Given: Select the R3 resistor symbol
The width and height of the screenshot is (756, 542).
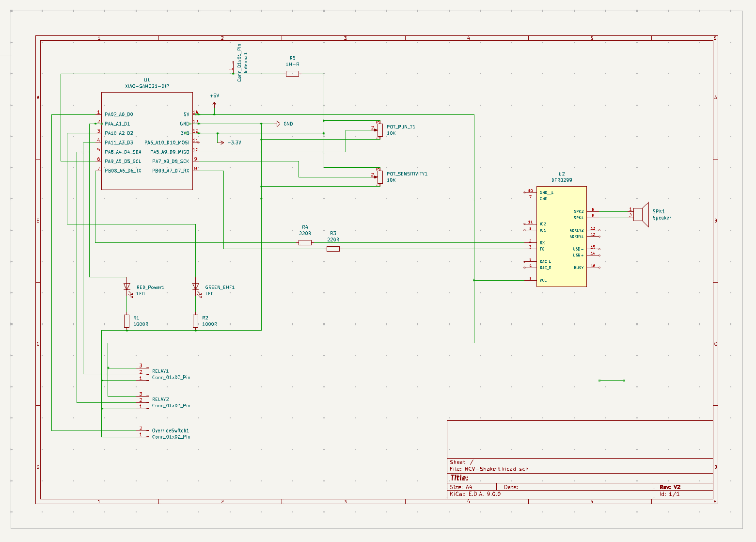Looking at the screenshot, I should pos(333,249).
